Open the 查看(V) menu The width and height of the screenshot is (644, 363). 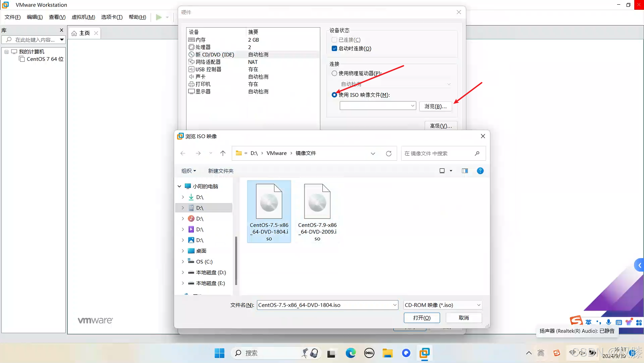click(x=57, y=17)
